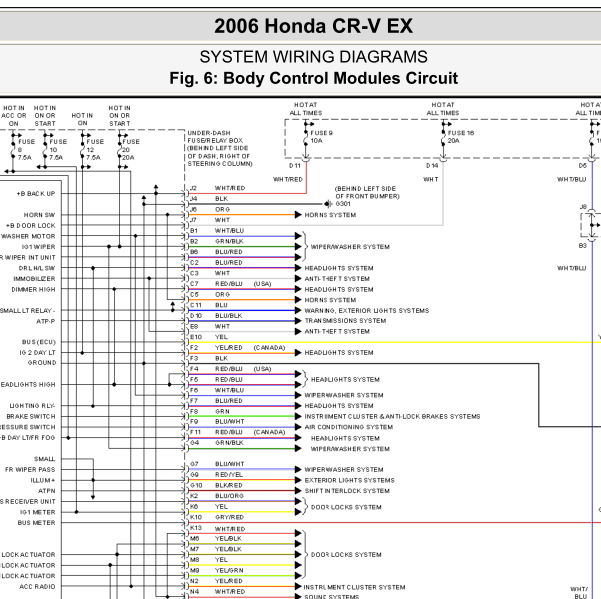Click the FUSE 10 7.5A label
This screenshot has width=601, height=599.
(x=57, y=149)
